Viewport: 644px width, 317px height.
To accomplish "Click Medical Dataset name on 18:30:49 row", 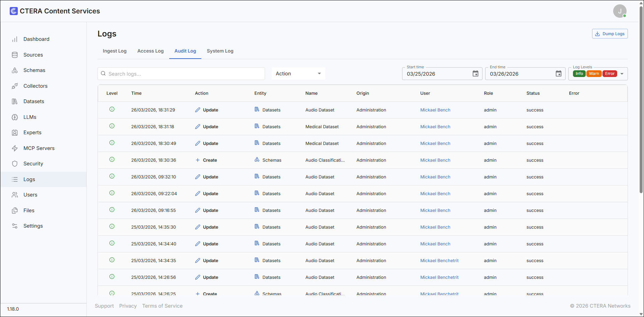I will [322, 144].
